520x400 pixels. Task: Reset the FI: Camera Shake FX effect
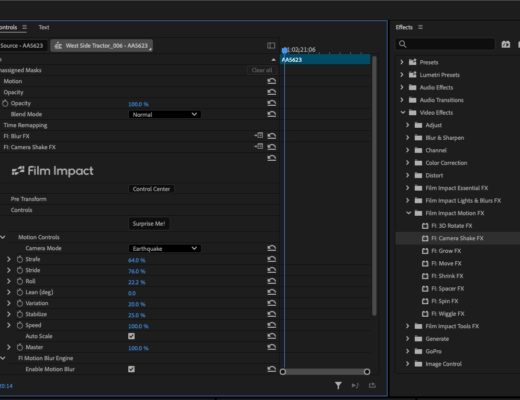click(x=272, y=147)
